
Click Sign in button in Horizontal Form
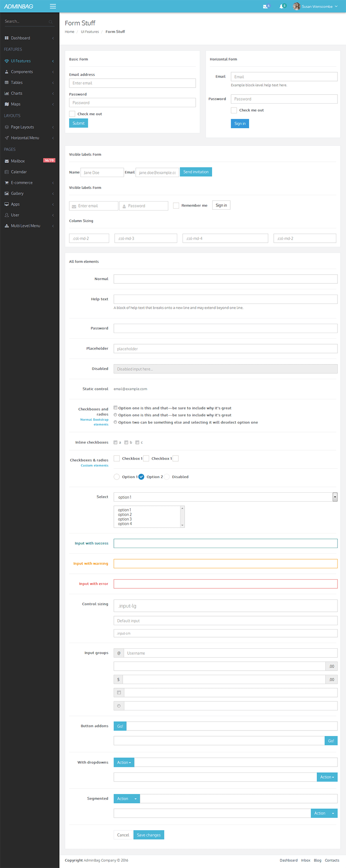tap(240, 123)
